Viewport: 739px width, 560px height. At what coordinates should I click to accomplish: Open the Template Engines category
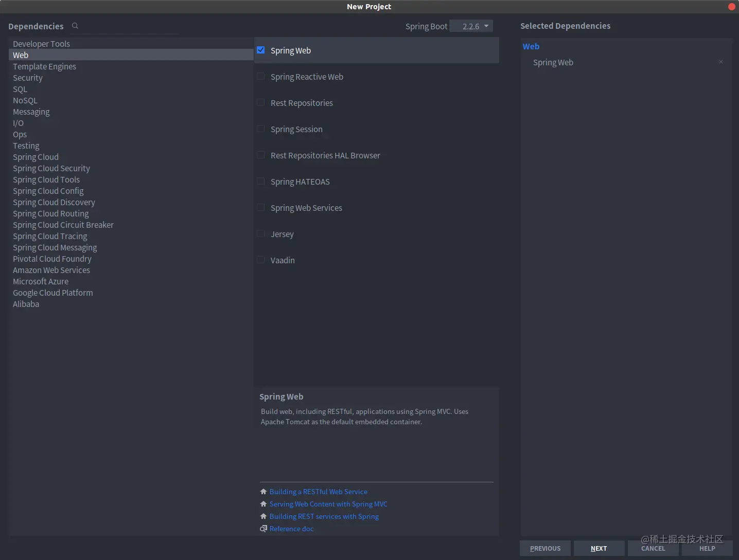(131, 66)
